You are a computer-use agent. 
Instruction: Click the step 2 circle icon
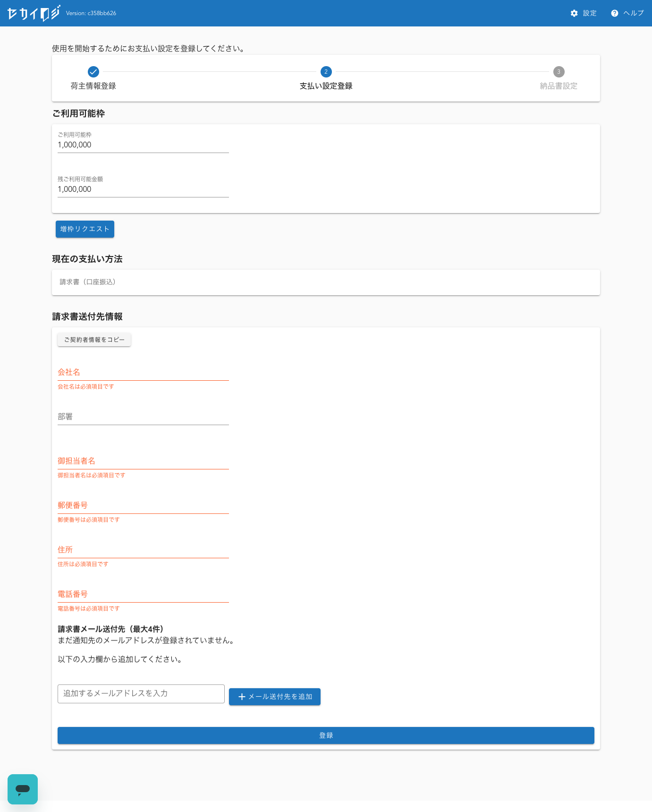click(x=326, y=72)
